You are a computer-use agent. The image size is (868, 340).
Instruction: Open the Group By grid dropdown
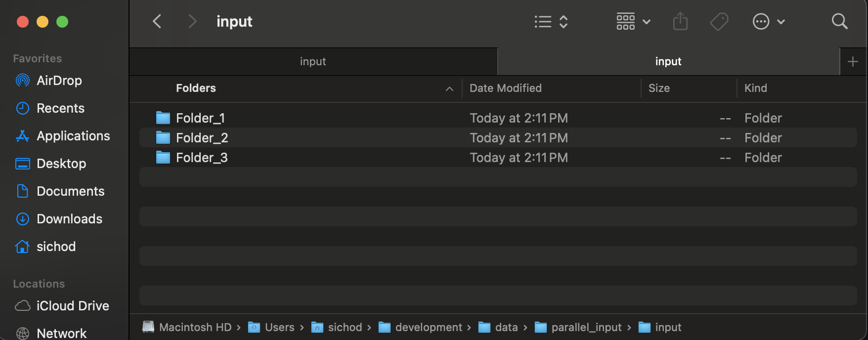(633, 22)
